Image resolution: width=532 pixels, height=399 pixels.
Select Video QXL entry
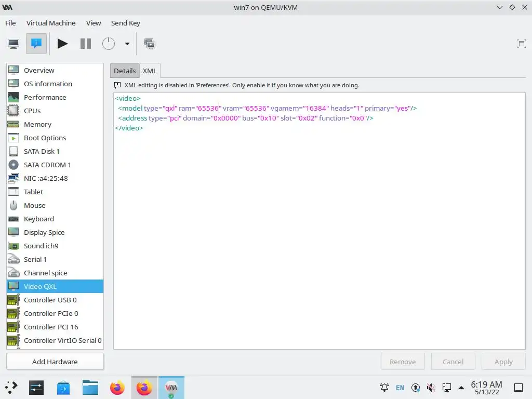click(55, 286)
